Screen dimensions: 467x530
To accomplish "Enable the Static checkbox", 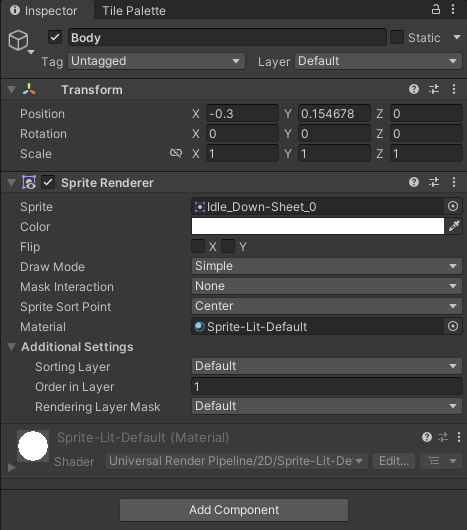I will pyautogui.click(x=397, y=37).
